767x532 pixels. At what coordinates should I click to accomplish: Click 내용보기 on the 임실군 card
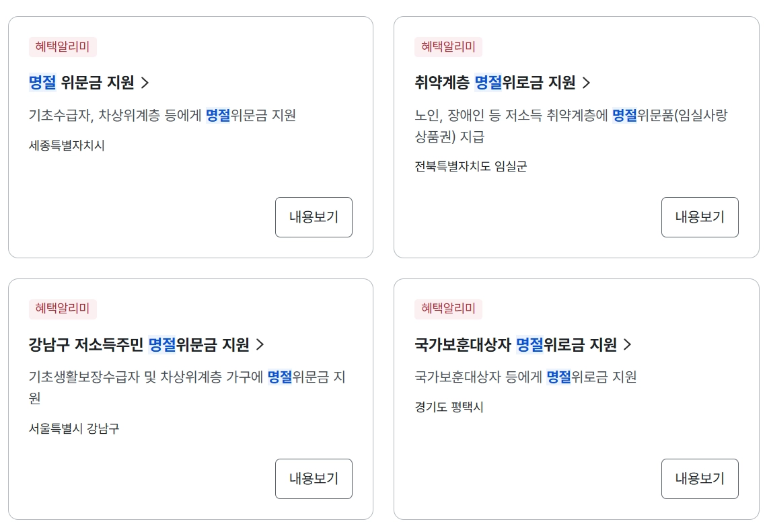(x=700, y=217)
